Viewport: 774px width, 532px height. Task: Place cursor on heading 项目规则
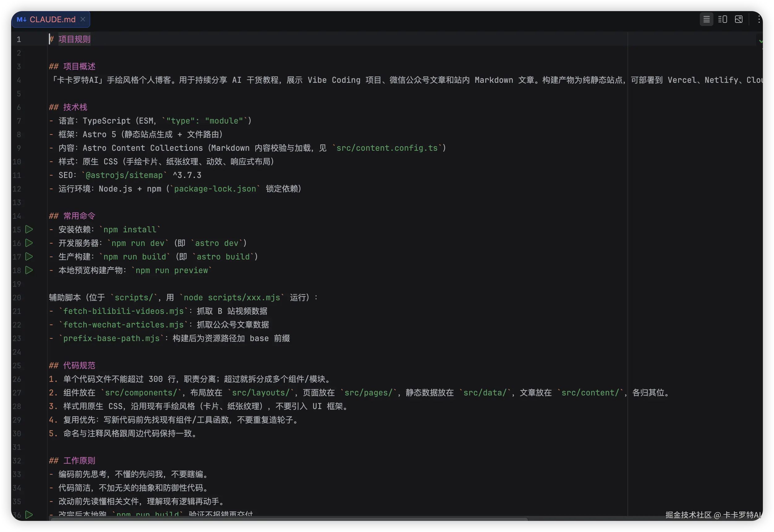[74, 39]
